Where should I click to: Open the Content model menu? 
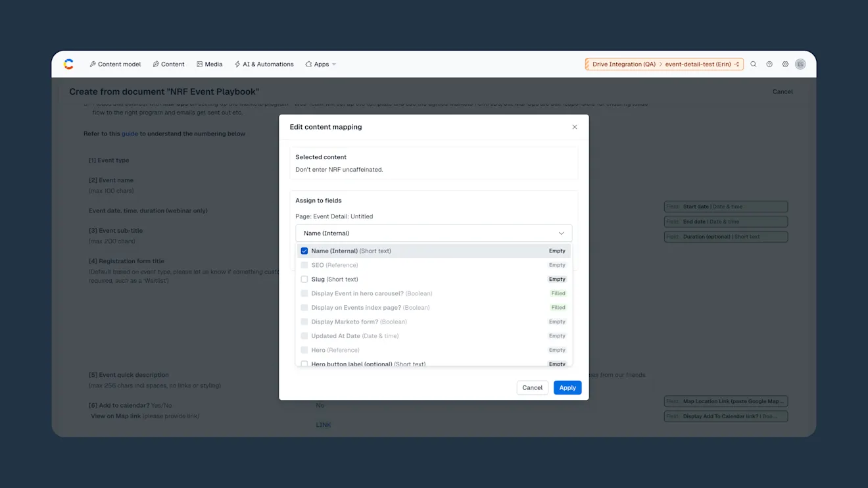coord(115,64)
